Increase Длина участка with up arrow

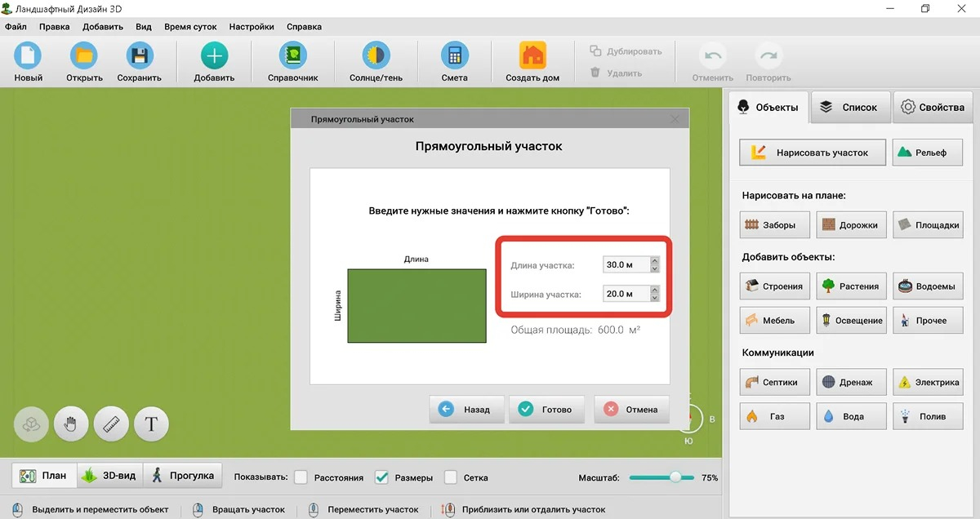(x=654, y=261)
